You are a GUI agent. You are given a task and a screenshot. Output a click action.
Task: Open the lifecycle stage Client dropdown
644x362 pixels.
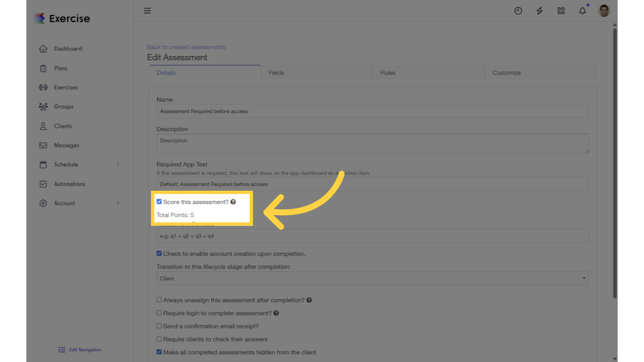[373, 279]
